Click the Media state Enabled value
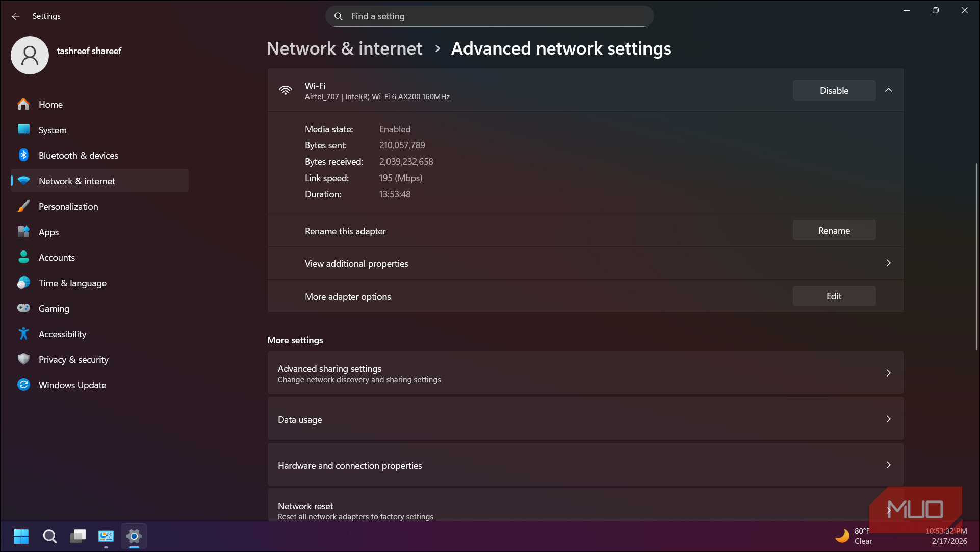 pos(395,129)
